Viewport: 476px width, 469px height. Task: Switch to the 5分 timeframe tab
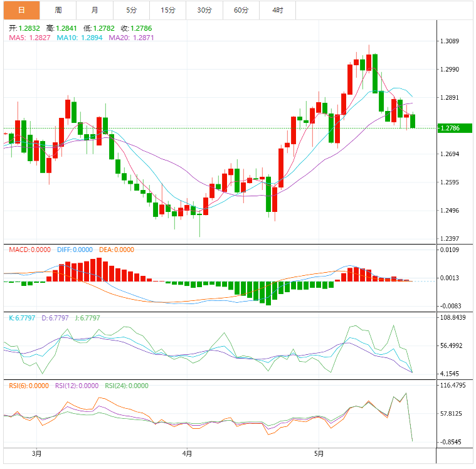click(131, 10)
